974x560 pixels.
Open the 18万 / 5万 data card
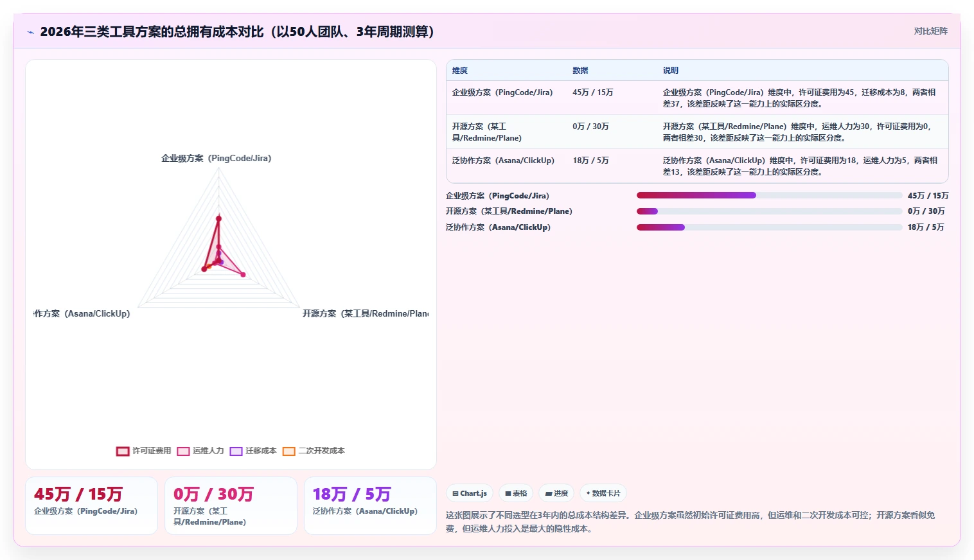pos(370,505)
